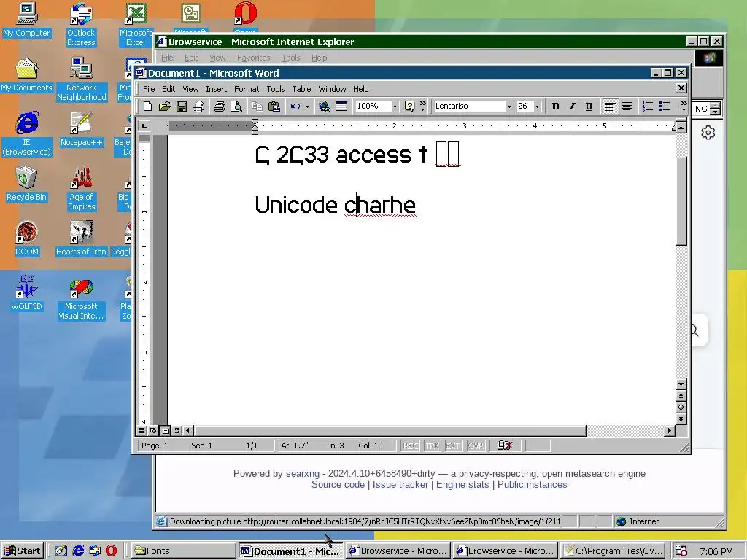747x560 pixels.
Task: Toggle Underline formatting
Action: pos(589,106)
